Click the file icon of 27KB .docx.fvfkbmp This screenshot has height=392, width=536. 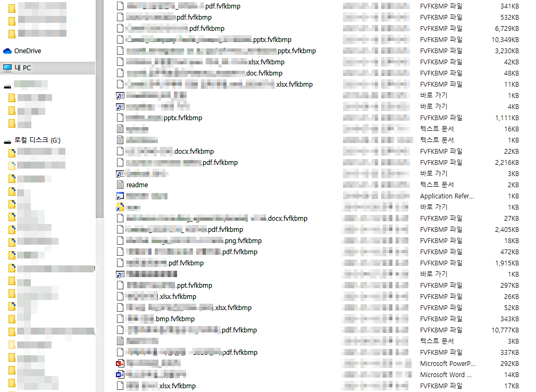[120, 218]
